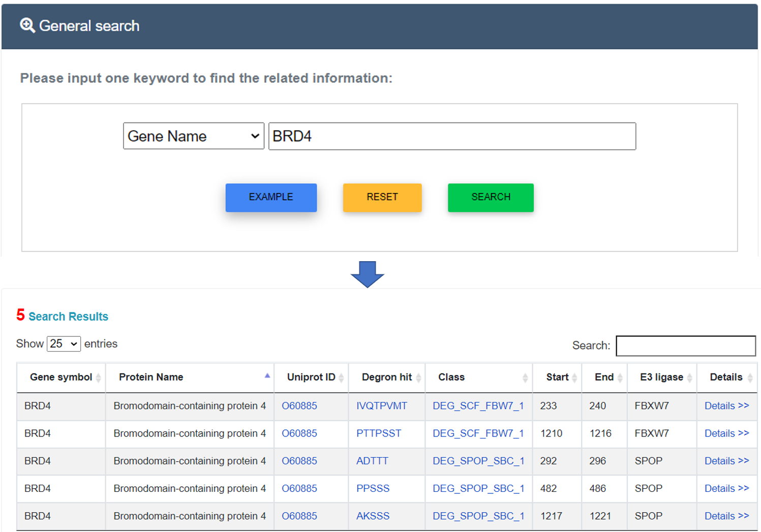
Task: Sort table by Class column
Action: click(451, 377)
